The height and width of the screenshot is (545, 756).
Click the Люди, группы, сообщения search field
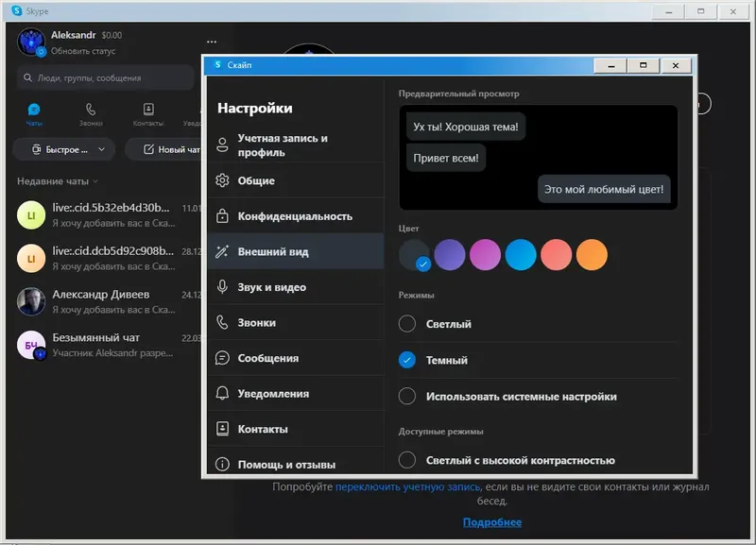coord(104,76)
